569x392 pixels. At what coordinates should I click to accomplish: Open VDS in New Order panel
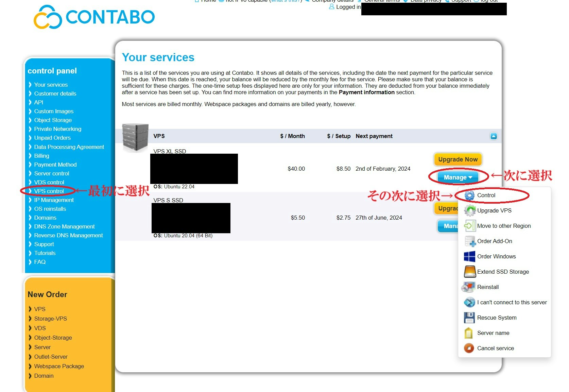click(40, 328)
